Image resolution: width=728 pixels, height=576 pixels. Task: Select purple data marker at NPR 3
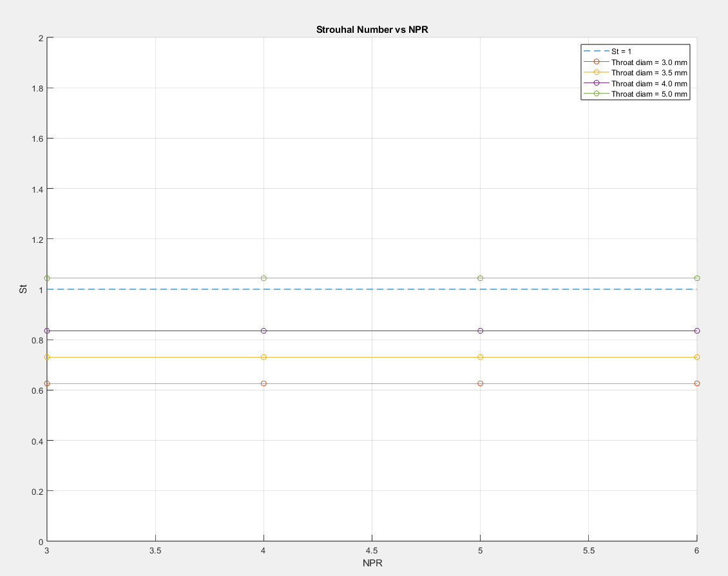[47, 331]
